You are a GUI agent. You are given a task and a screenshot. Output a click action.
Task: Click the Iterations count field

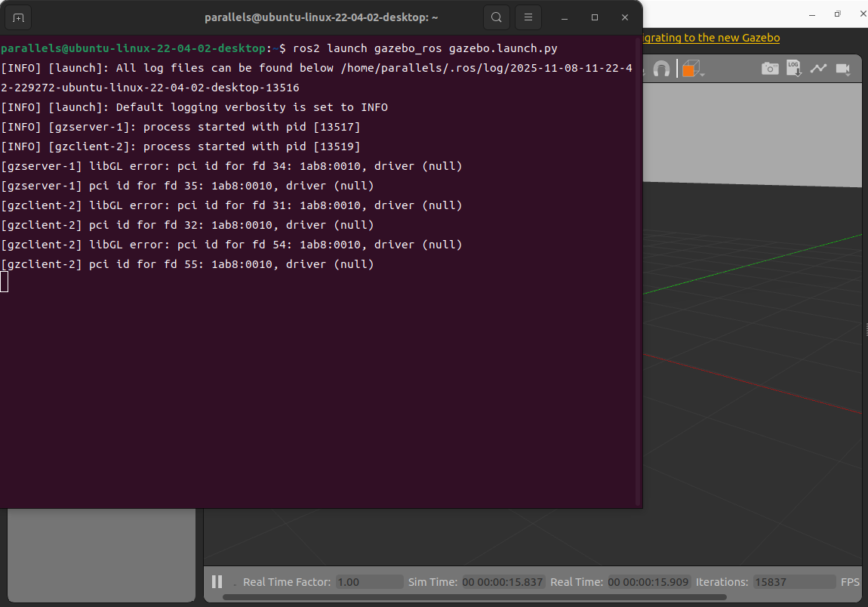(794, 582)
